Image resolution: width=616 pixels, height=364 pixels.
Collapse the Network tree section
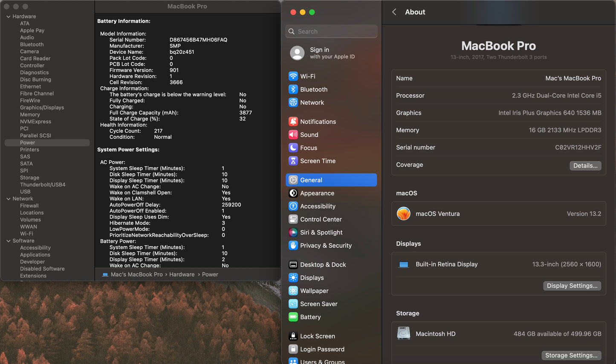click(8, 199)
